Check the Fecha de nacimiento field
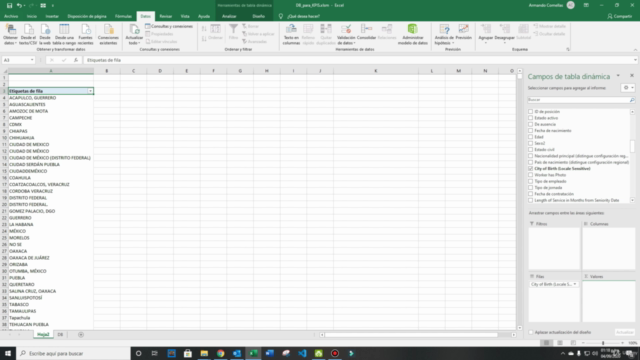This screenshot has width=640, height=360. [x=531, y=131]
